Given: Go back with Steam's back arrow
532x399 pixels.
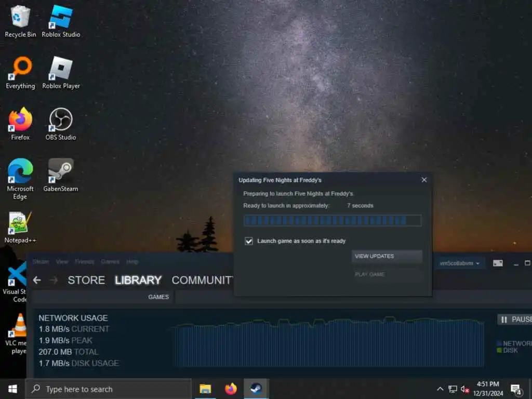Looking at the screenshot, I should click(x=37, y=280).
